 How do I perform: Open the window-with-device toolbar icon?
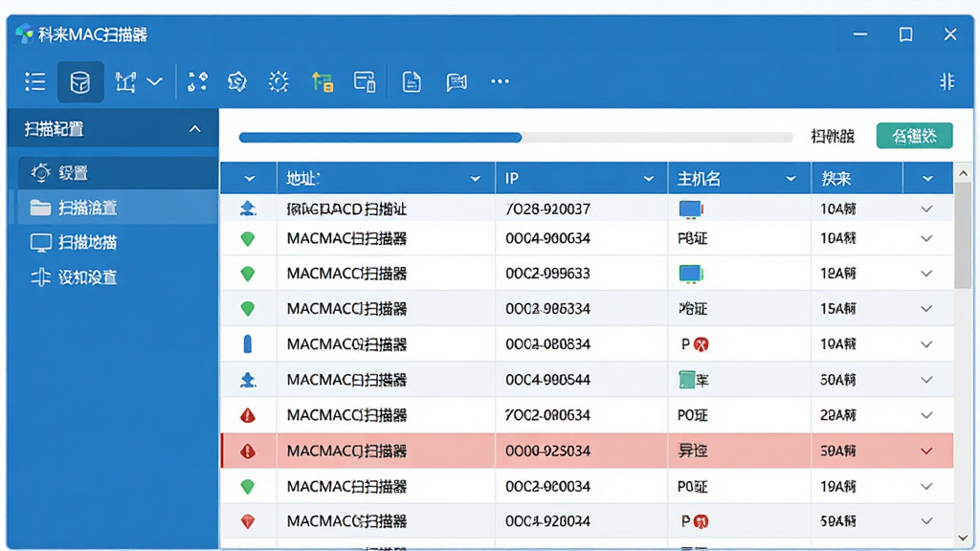tap(365, 82)
